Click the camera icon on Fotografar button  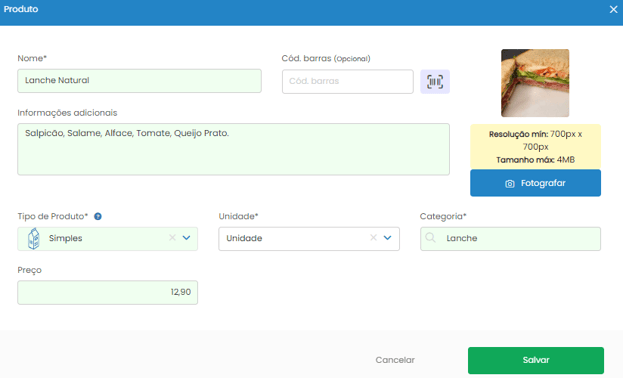510,184
